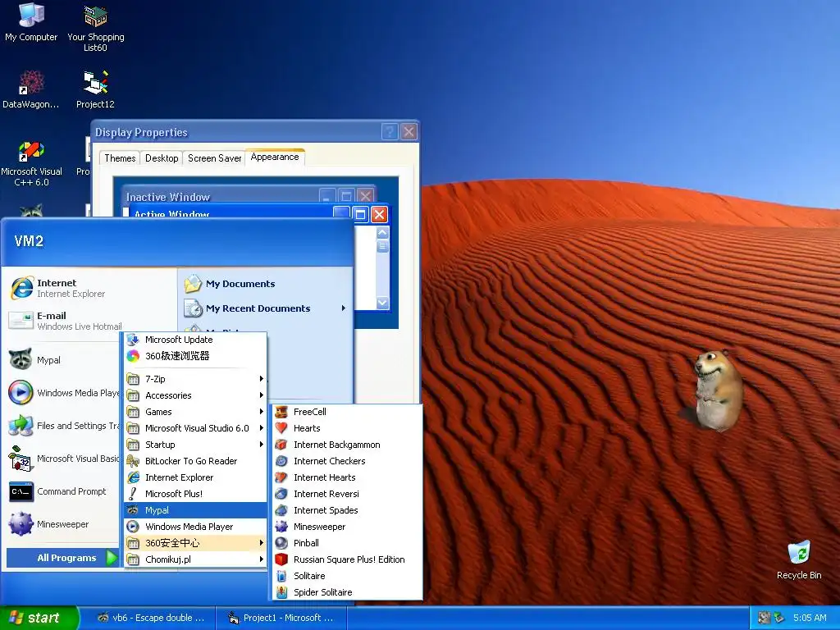
Task: Open My Computer desktop icon
Action: (31, 22)
